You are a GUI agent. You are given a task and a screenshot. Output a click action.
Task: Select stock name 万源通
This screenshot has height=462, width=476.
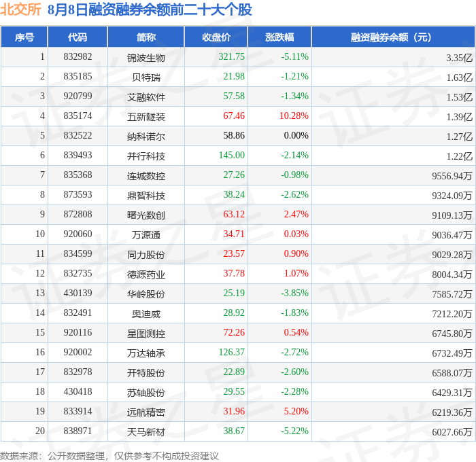(146, 235)
